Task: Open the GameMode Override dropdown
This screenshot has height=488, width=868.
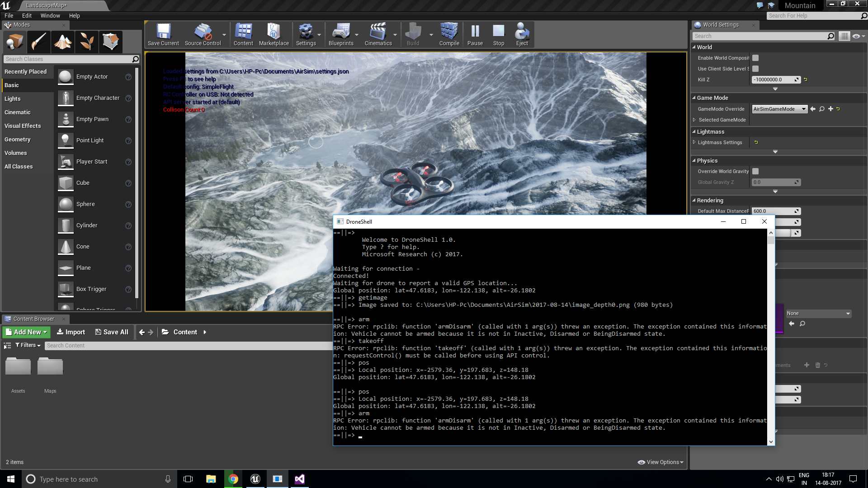Action: [779, 109]
